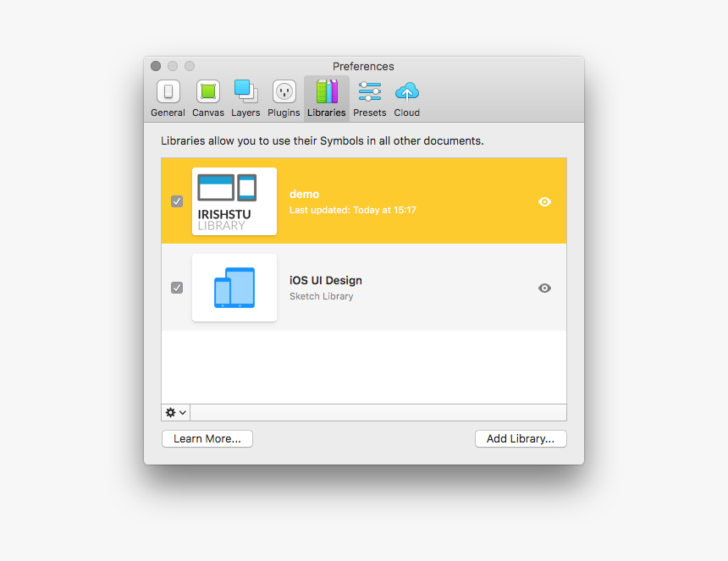Image resolution: width=728 pixels, height=561 pixels.
Task: Open the Plugins preferences pane
Action: click(x=284, y=92)
